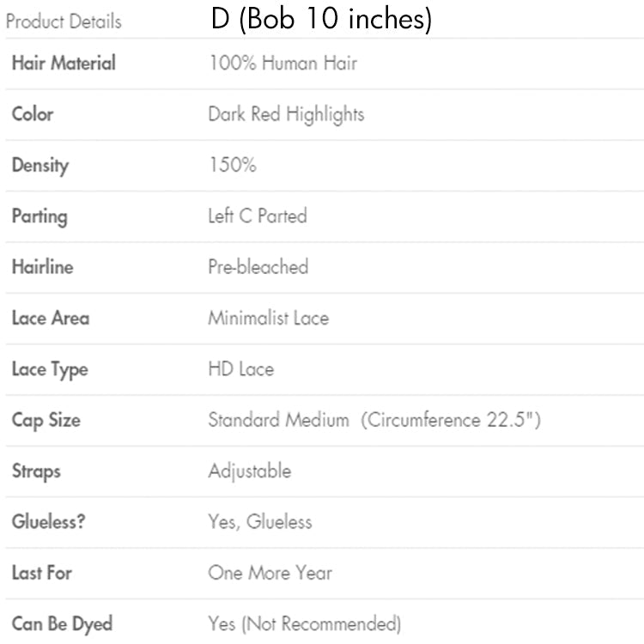Click the 'Pre-bleached' value
644x644 pixels.
(x=258, y=267)
